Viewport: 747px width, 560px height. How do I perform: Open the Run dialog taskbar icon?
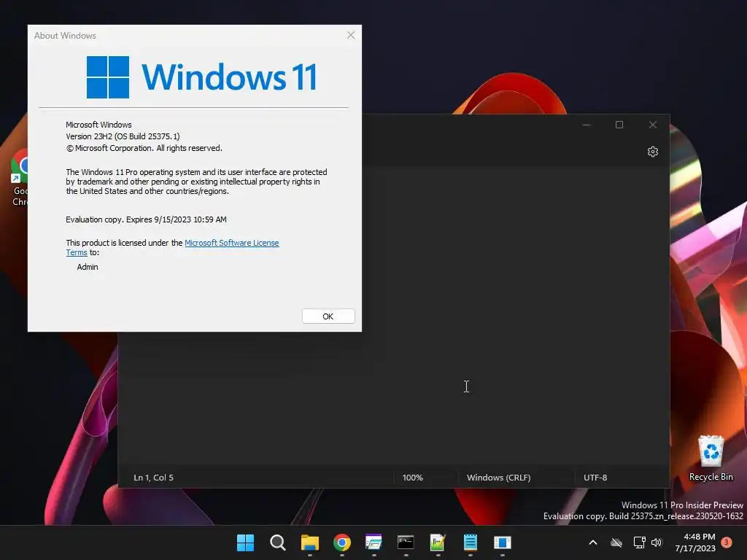374,542
